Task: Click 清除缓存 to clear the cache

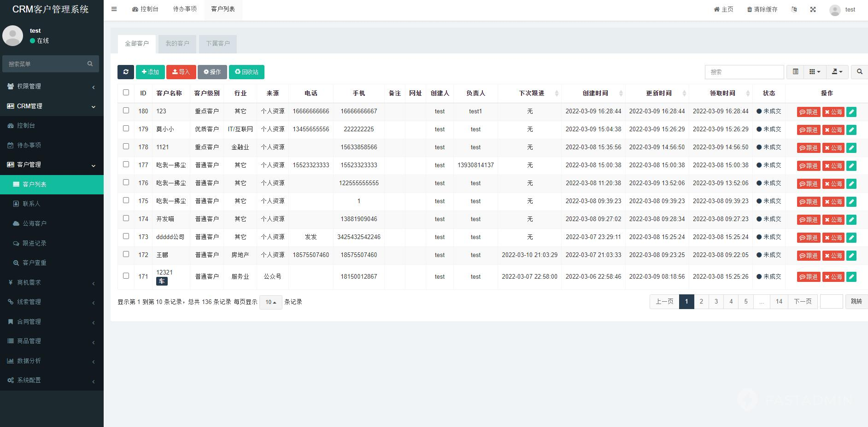Action: [x=762, y=9]
